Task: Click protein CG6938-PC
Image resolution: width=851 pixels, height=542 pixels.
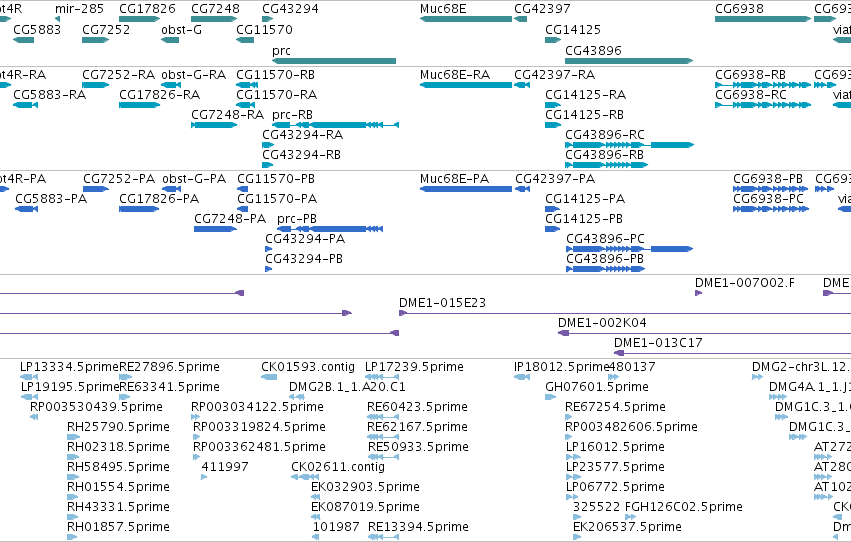Action: (x=771, y=209)
